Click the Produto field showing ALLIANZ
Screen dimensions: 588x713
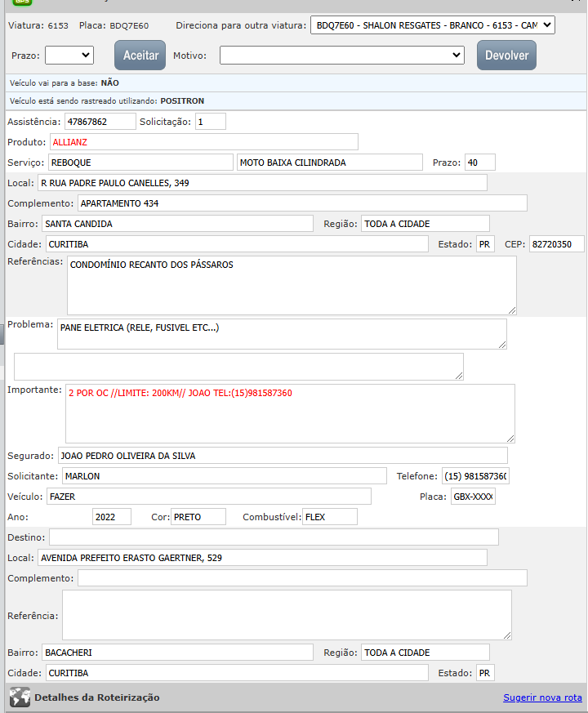(203, 142)
